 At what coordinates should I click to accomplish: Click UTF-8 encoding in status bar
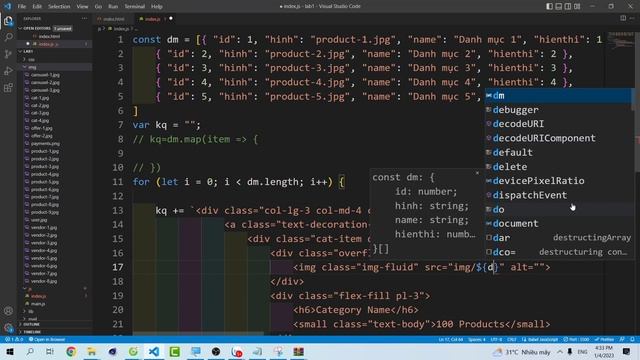coord(496,339)
